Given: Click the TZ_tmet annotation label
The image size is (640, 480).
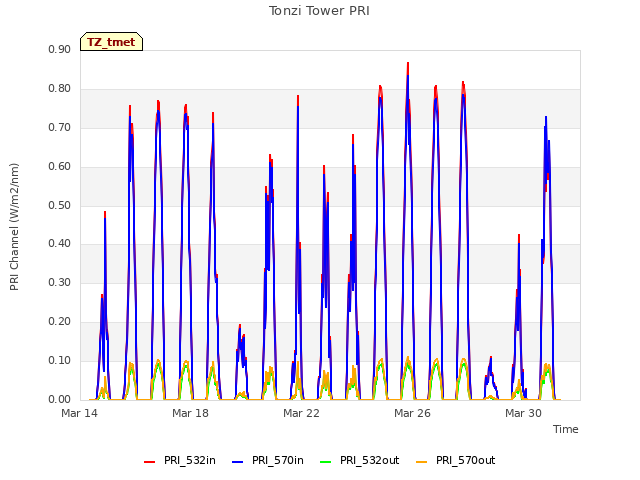Looking at the screenshot, I should click(111, 42).
